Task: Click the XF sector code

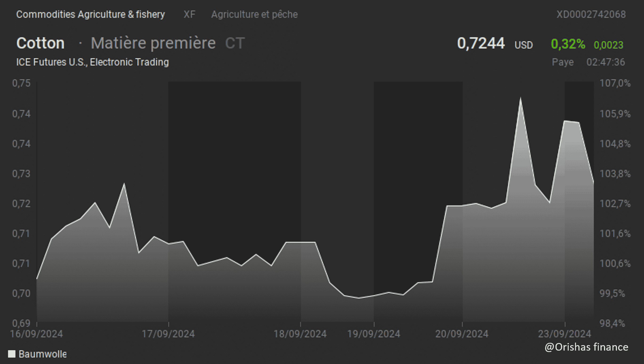Action: pos(189,14)
